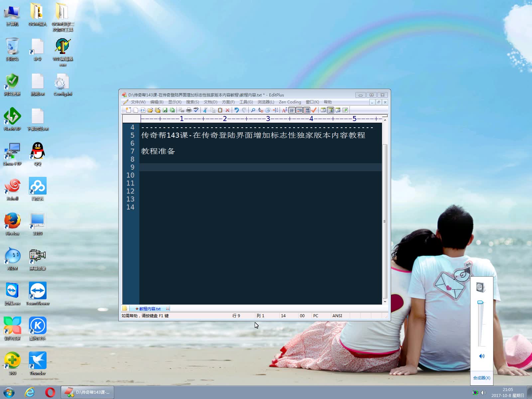Click the blank new text file icon
Viewport: 532px width, 399px height.
(136, 110)
